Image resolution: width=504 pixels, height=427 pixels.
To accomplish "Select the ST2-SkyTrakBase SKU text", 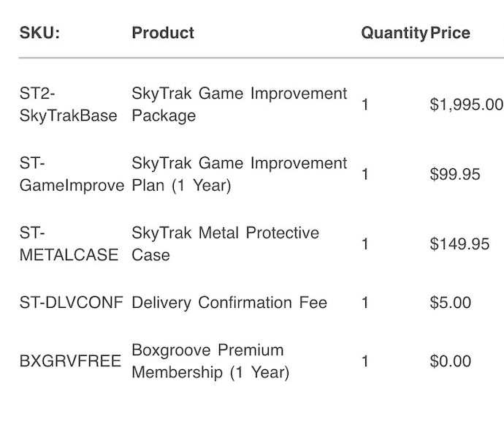I will tap(68, 105).
